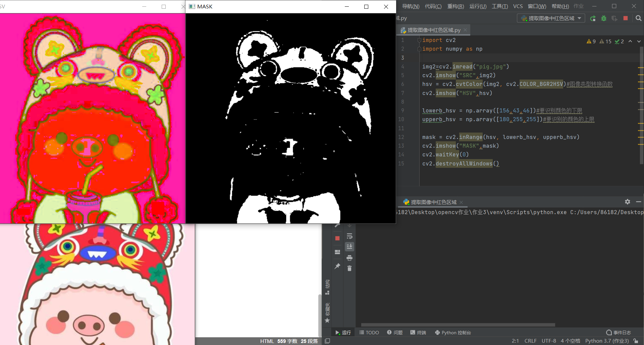The image size is (644, 345).
Task: Open Search Everywhere with the magnifier icon
Action: (x=639, y=18)
